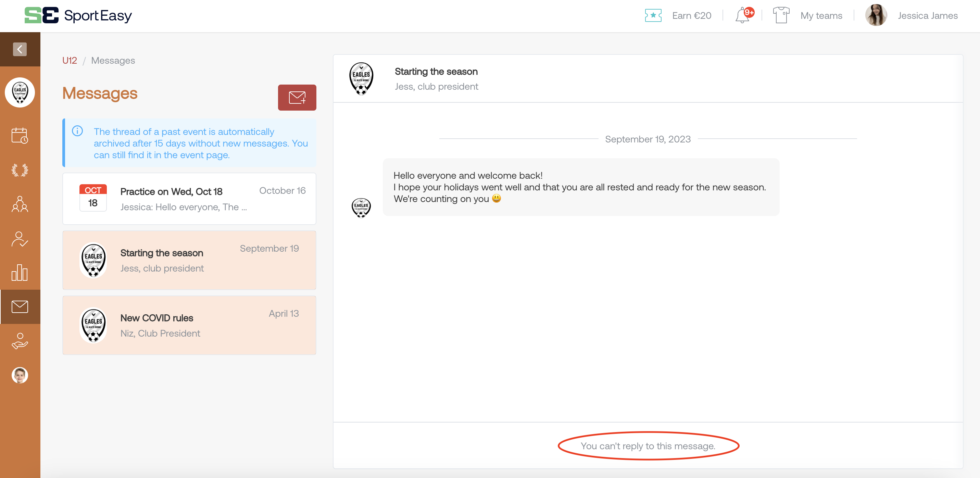Open the calendar icon in the sidebar

click(20, 136)
